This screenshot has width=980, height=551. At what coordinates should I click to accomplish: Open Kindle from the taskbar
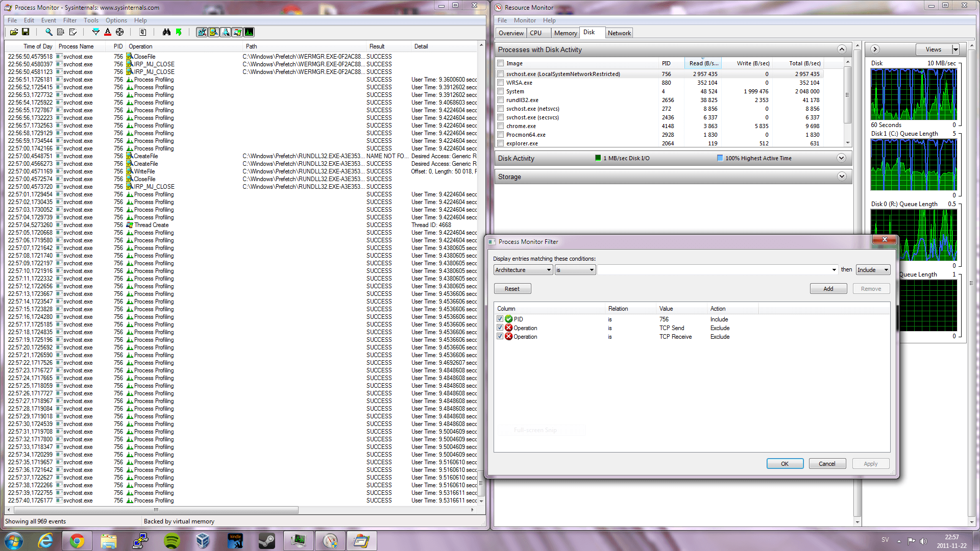pos(235,541)
